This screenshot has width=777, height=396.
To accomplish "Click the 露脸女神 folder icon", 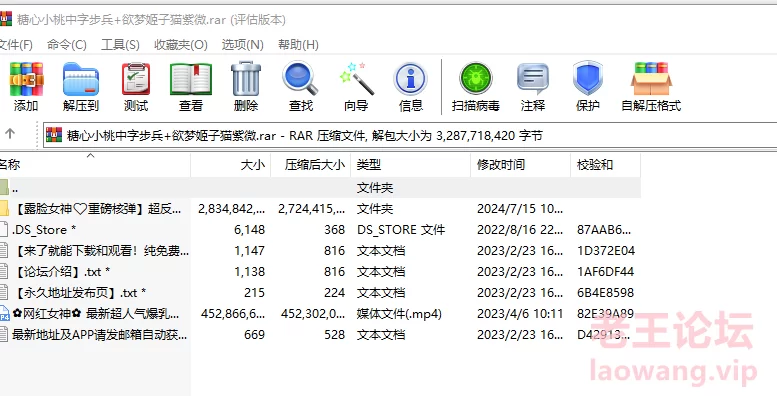I will pyautogui.click(x=4, y=209).
